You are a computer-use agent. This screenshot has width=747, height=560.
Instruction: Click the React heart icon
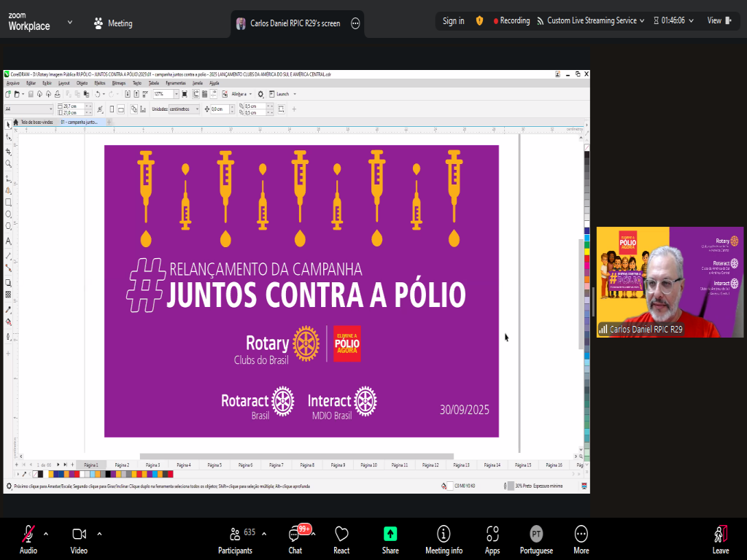(x=341, y=538)
